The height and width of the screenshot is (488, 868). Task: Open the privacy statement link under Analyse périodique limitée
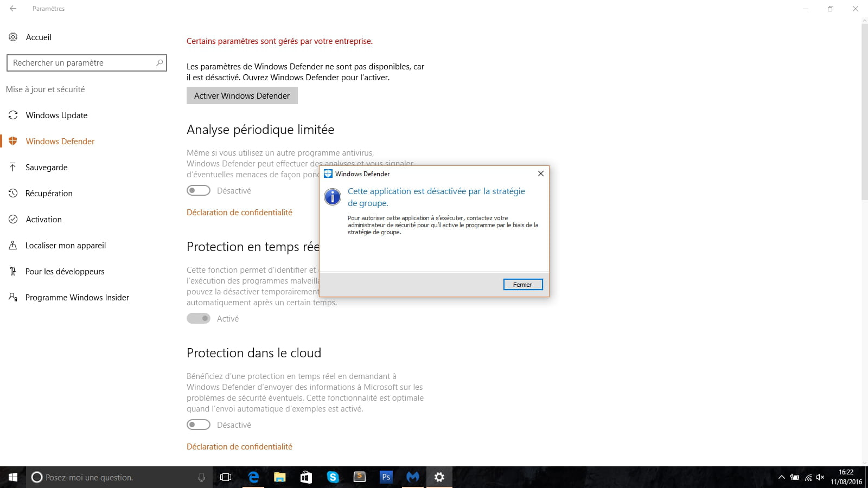[x=239, y=213]
